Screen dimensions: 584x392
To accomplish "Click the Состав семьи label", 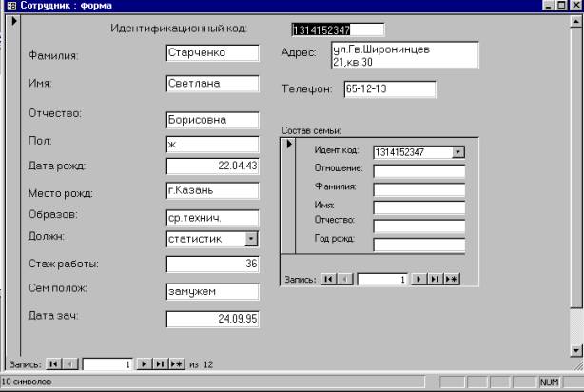I will (x=311, y=130).
